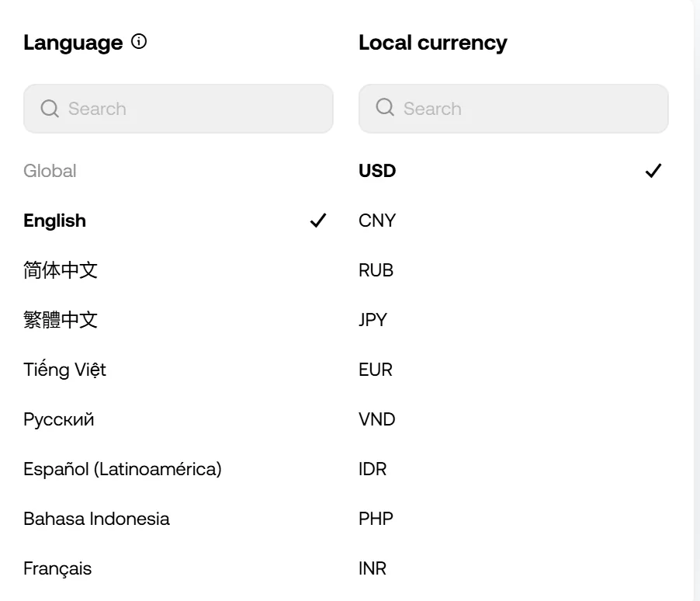The width and height of the screenshot is (700, 601).
Task: Click the Language info icon
Action: pyautogui.click(x=139, y=42)
